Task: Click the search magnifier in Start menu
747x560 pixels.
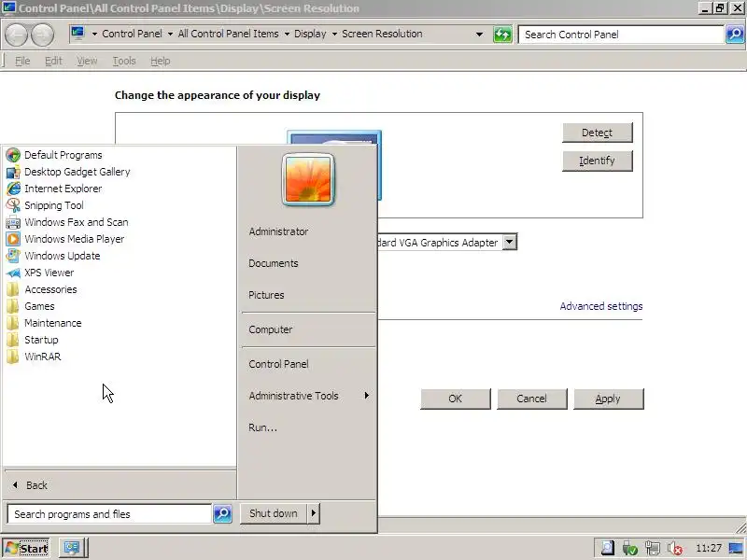Action: [222, 514]
